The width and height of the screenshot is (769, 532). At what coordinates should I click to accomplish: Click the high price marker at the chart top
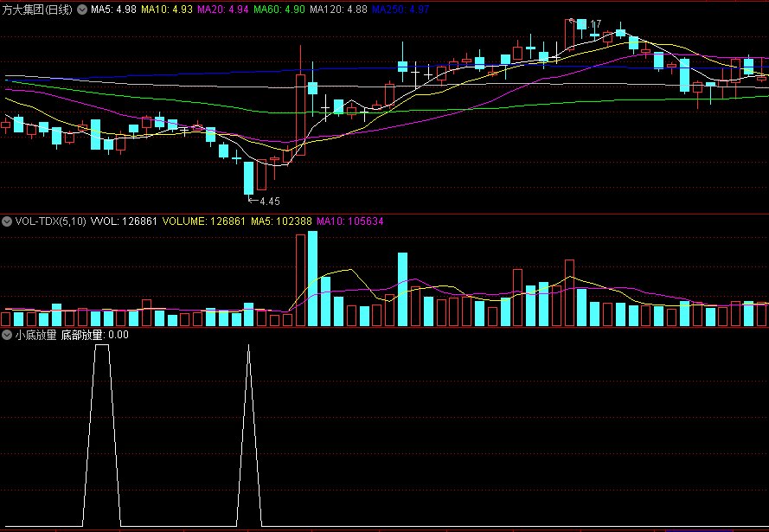click(x=585, y=23)
